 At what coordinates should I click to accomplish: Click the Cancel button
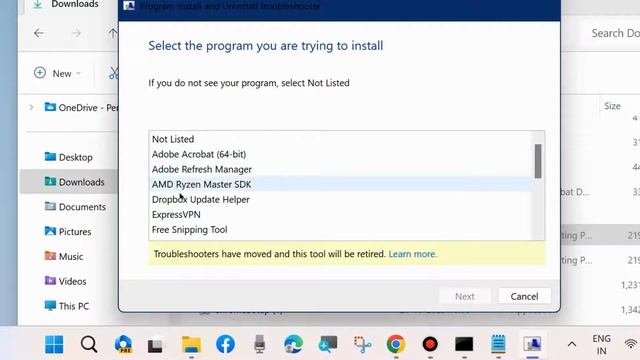click(x=524, y=296)
